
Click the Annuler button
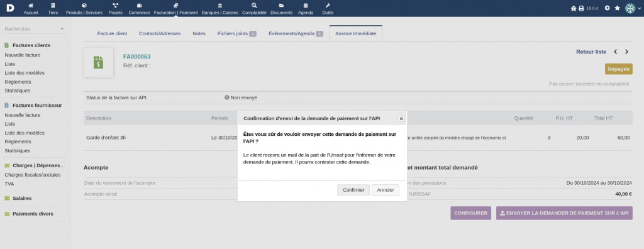tap(386, 190)
